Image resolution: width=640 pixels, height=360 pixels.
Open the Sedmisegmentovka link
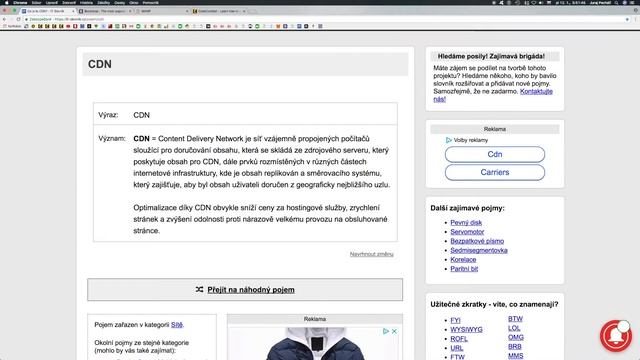pyautogui.click(x=479, y=250)
